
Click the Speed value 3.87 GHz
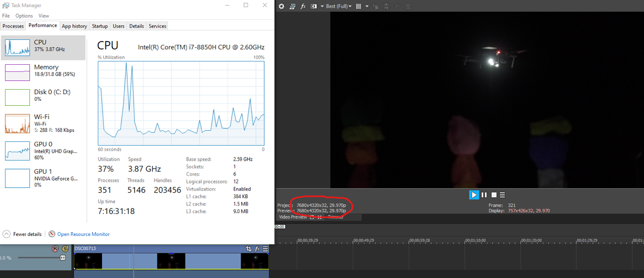[144, 169]
